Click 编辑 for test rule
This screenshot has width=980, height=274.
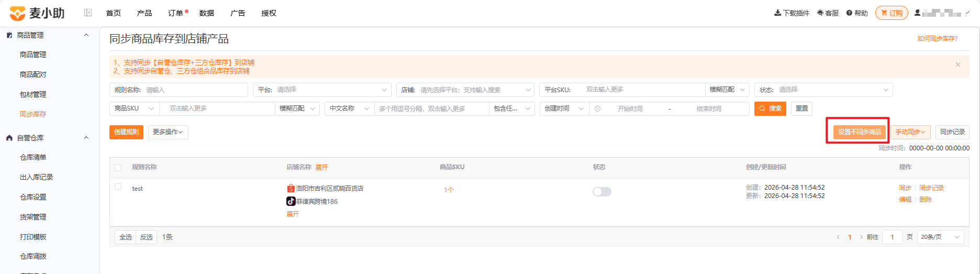(x=905, y=200)
